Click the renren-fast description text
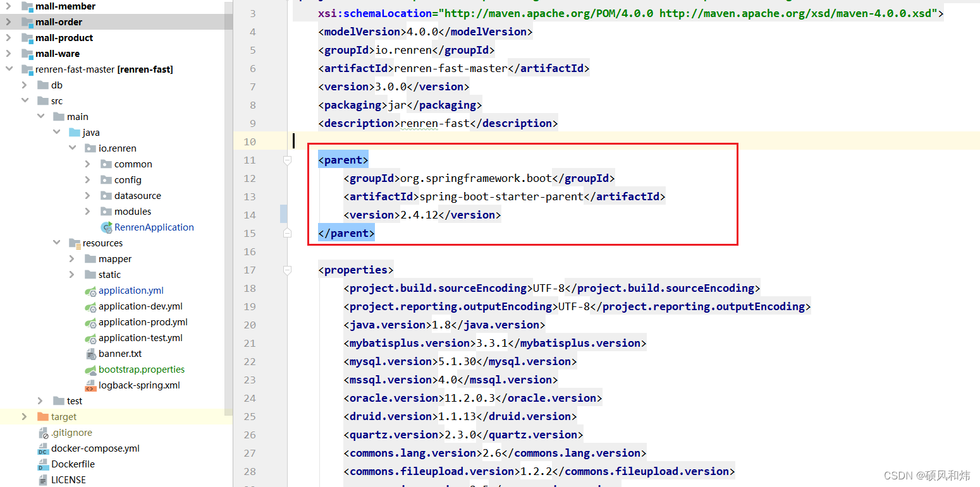 [x=435, y=123]
